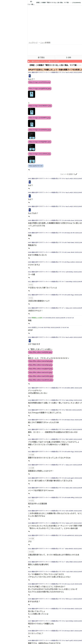Open catbox link 41483e.jpeg
The image size is (82, 644).
point(41,376)
